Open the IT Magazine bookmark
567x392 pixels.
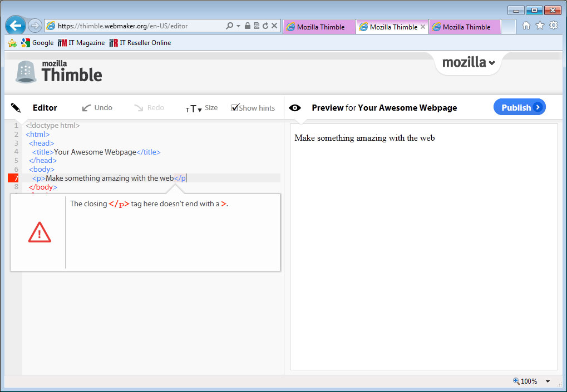point(81,43)
